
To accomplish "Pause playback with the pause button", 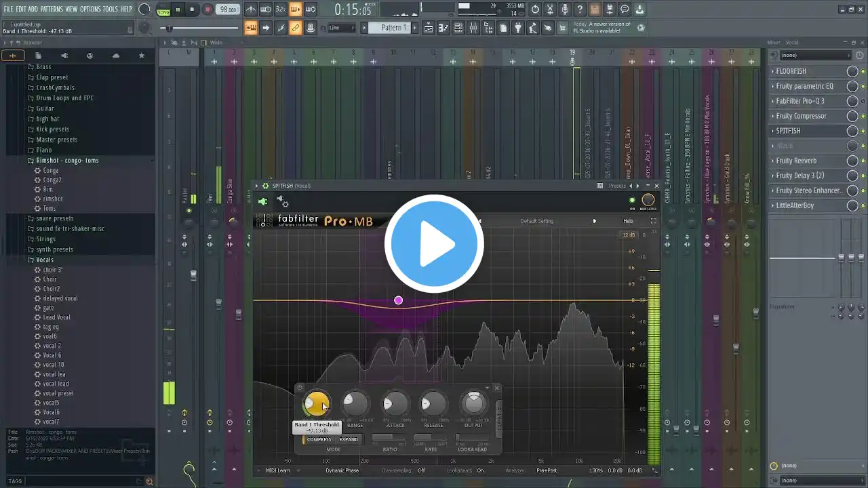I will (178, 9).
